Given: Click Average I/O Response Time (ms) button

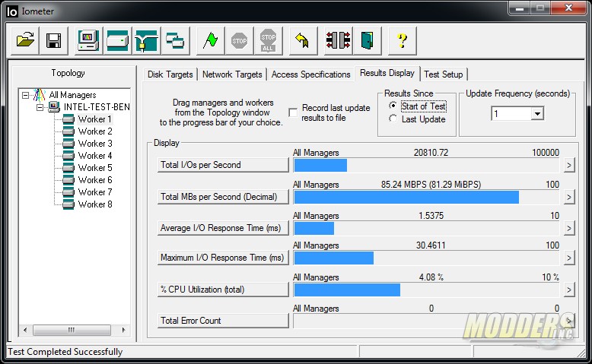Looking at the screenshot, I should coord(223,228).
